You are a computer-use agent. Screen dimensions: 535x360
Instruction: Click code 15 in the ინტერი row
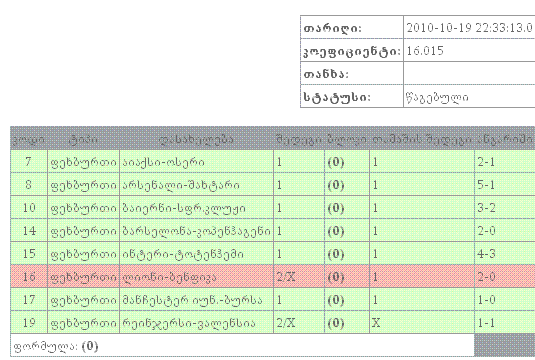click(x=29, y=254)
